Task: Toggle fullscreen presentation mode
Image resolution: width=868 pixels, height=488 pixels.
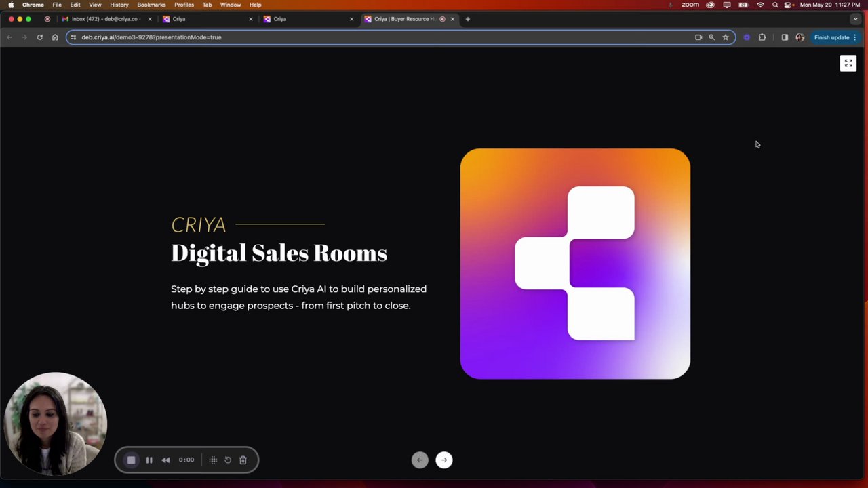Action: [848, 63]
